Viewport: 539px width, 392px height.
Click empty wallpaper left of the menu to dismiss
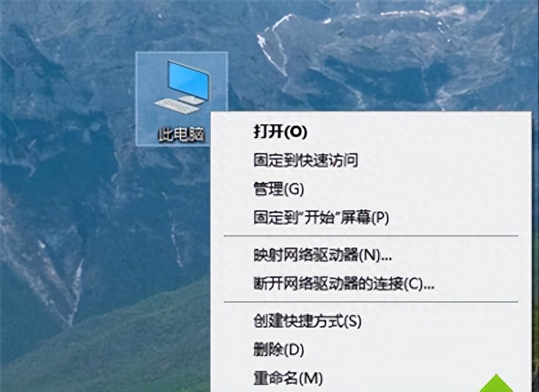point(103,223)
